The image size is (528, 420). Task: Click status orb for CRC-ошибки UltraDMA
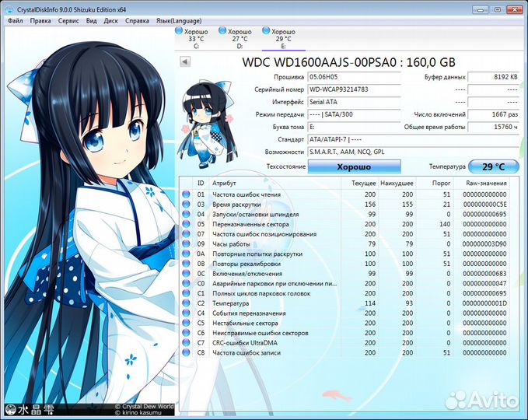tap(186, 342)
